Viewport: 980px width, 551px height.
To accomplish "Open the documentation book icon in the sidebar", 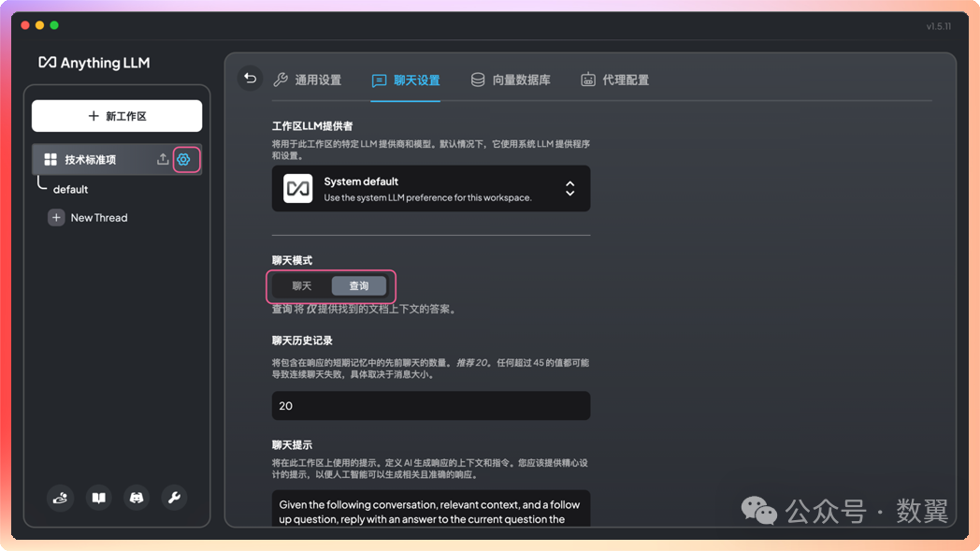I will click(98, 498).
